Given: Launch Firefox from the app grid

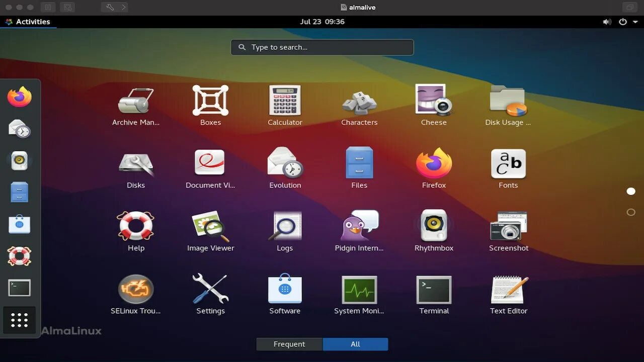Looking at the screenshot, I should 434,169.
